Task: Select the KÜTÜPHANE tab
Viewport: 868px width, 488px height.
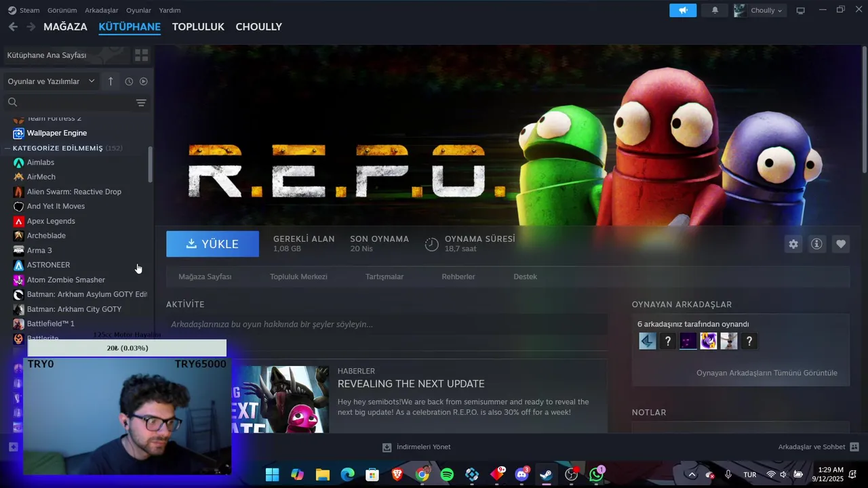Action: coord(130,26)
